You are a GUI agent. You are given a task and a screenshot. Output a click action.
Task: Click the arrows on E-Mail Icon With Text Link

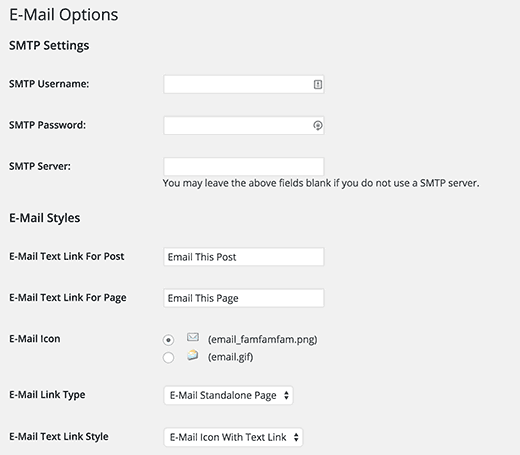pos(296,437)
